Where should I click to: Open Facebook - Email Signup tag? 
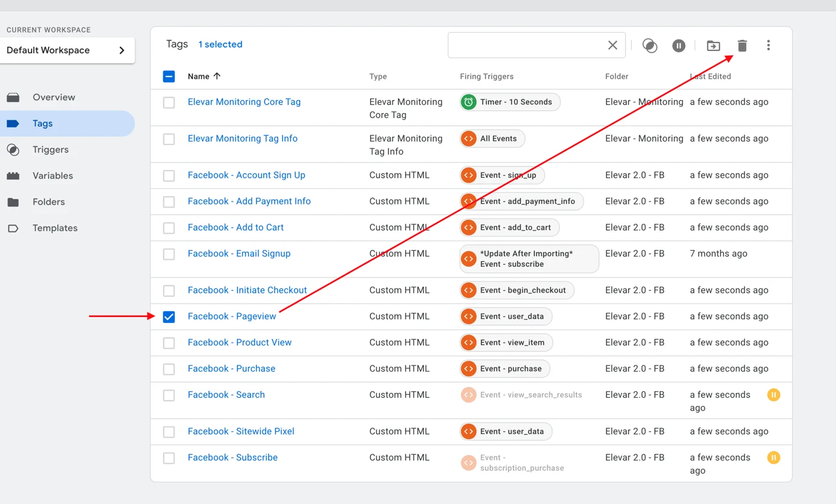239,253
